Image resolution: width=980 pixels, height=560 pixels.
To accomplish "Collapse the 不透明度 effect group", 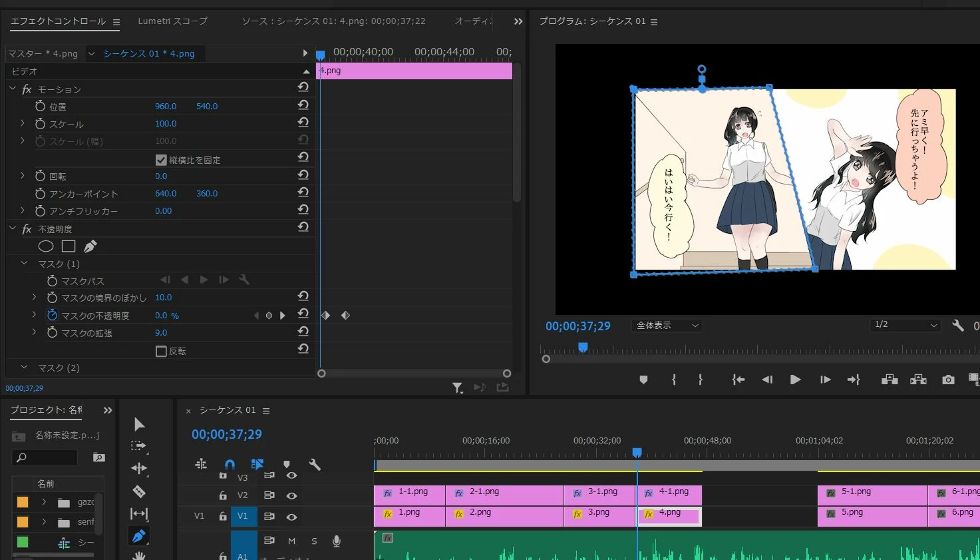I will 12,228.
